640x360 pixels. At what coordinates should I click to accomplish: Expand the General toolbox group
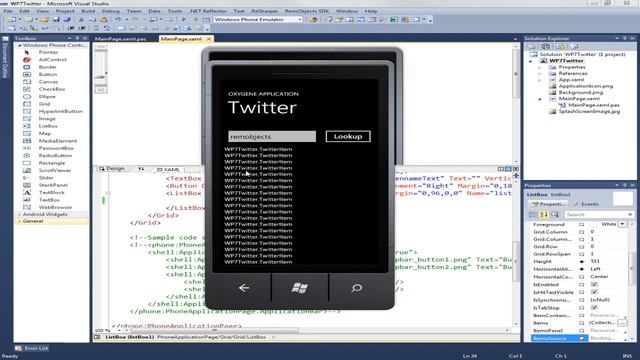tap(19, 221)
